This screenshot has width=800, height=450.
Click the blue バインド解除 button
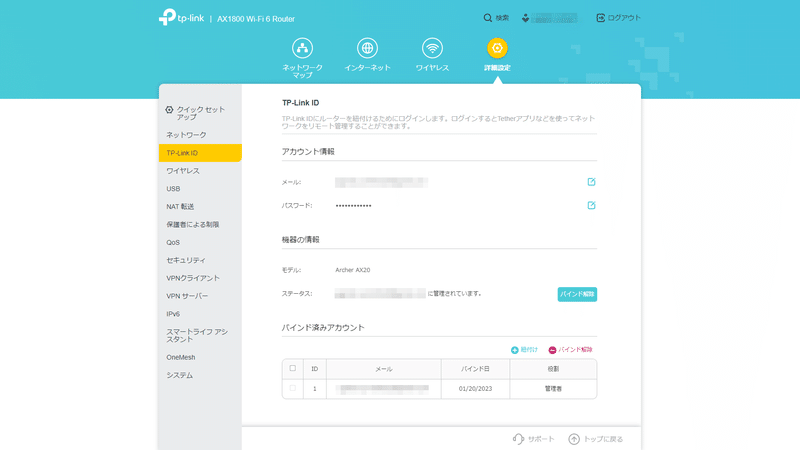coord(577,294)
